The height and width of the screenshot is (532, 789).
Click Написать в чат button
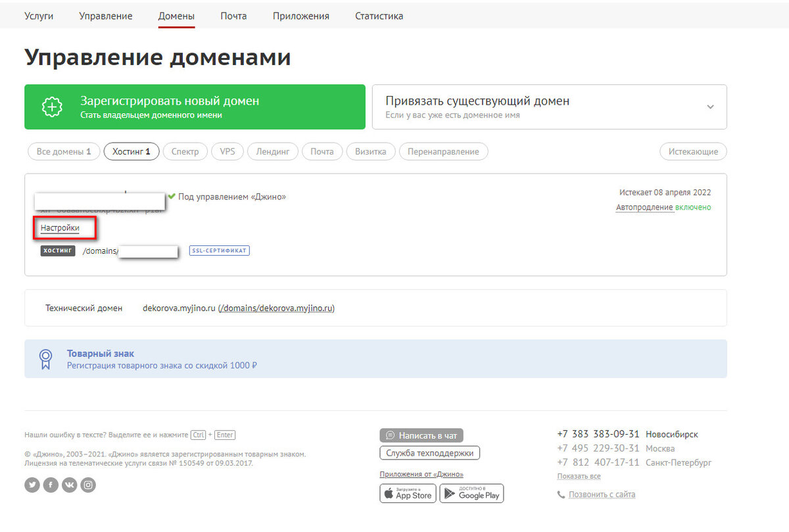[421, 435]
